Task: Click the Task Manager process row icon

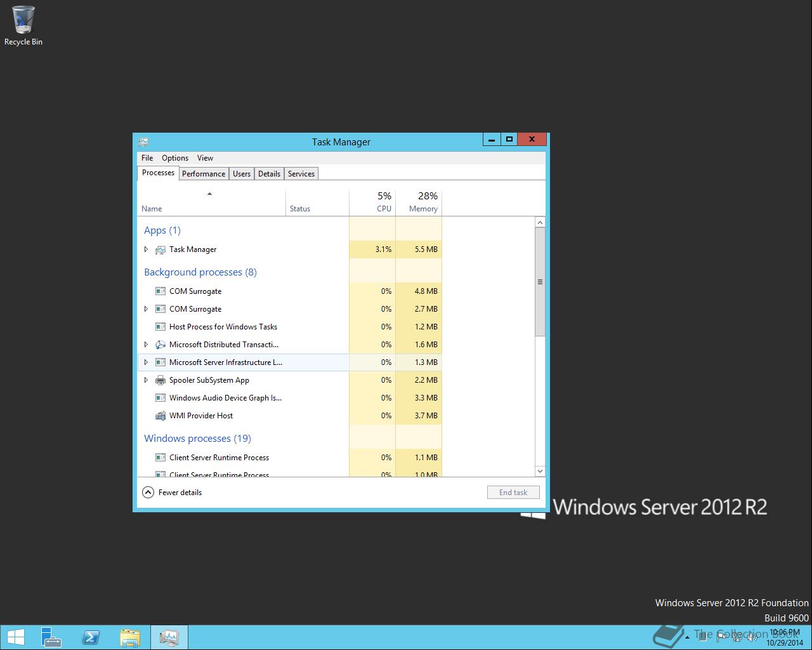Action: pyautogui.click(x=160, y=249)
